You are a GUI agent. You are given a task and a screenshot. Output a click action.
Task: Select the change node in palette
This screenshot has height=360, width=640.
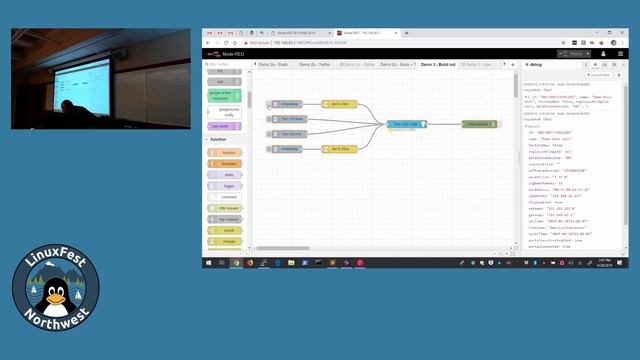tap(225, 241)
